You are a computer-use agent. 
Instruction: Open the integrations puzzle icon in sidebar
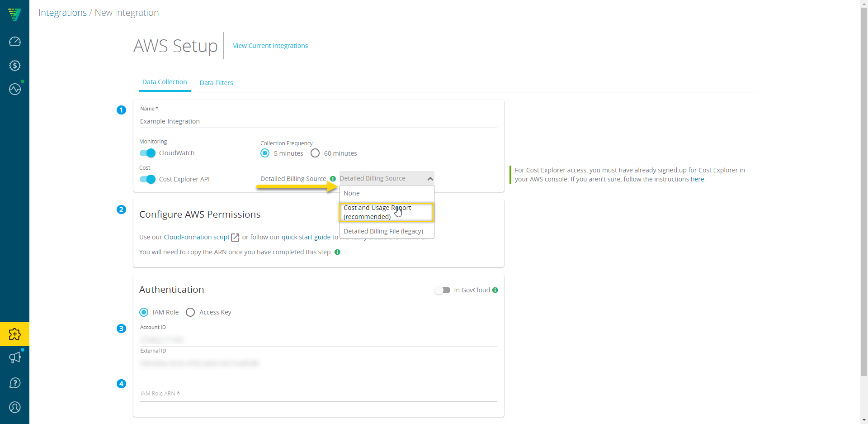point(14,334)
